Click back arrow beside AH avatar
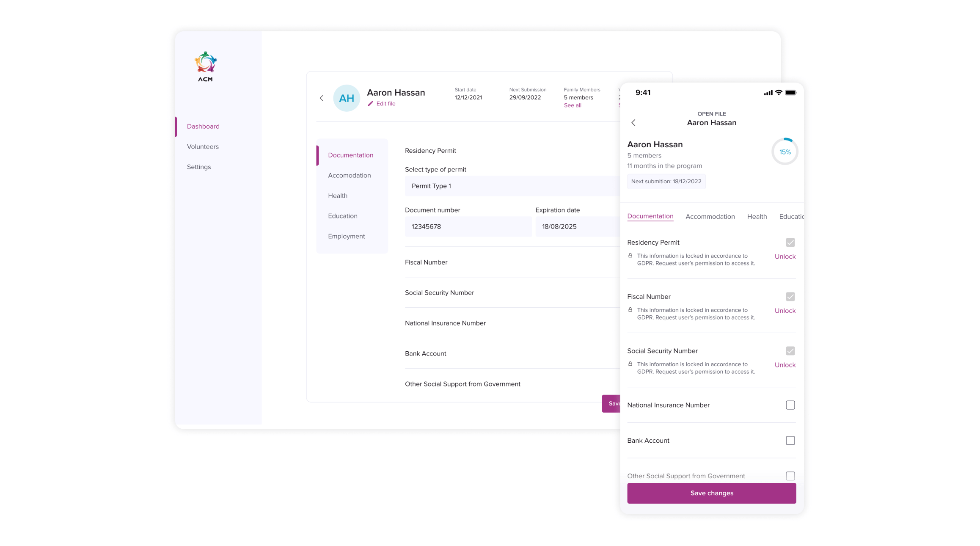 pyautogui.click(x=322, y=98)
